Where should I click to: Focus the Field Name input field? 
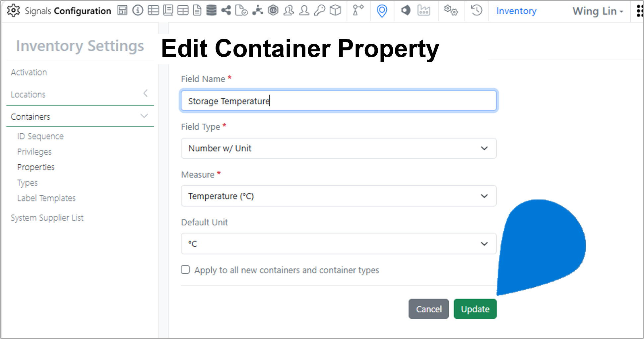pos(339,100)
